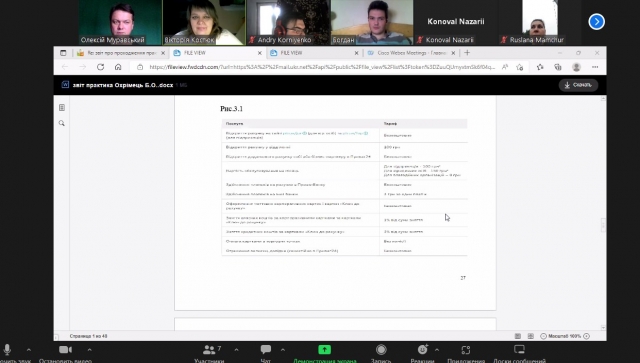
Task: Click the Скачать download button
Action: [x=578, y=85]
